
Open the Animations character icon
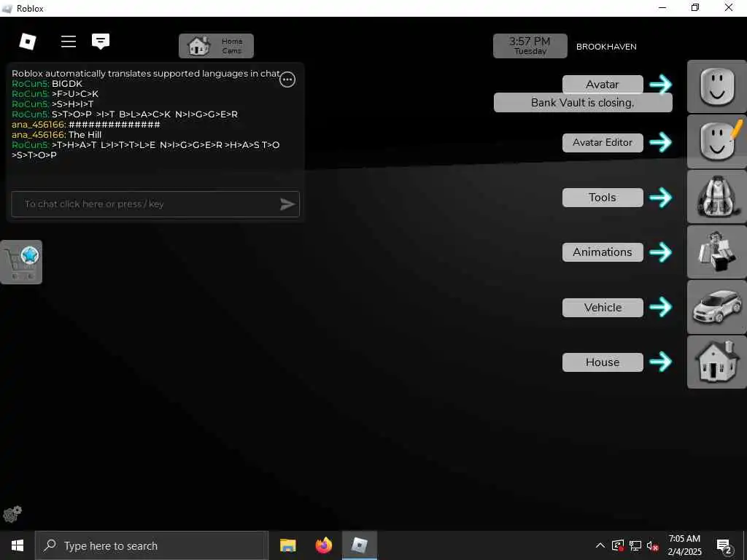(716, 252)
